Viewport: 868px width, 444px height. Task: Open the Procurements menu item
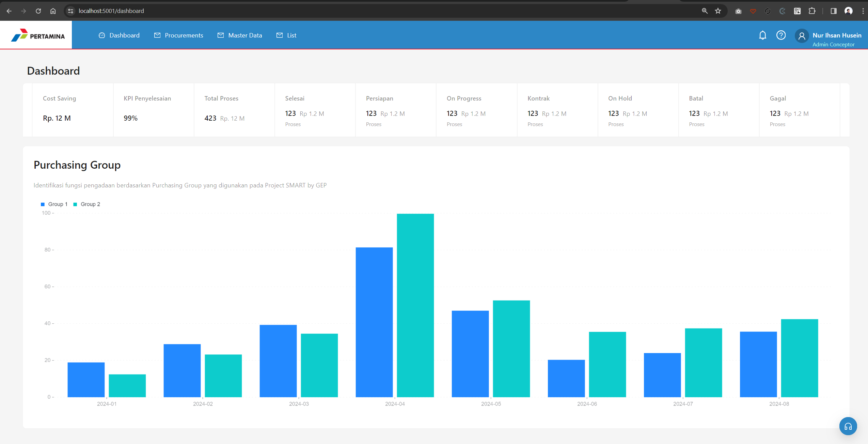(179, 35)
